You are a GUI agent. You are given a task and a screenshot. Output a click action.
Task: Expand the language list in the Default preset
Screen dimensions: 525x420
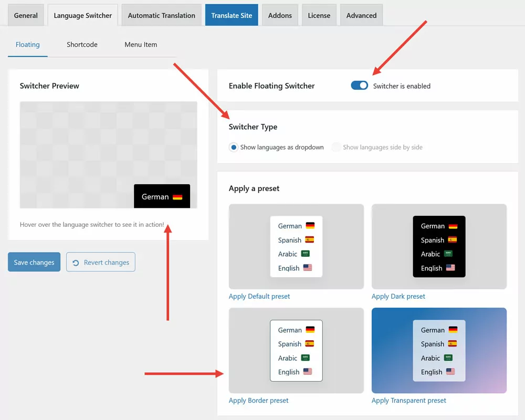pyautogui.click(x=296, y=247)
